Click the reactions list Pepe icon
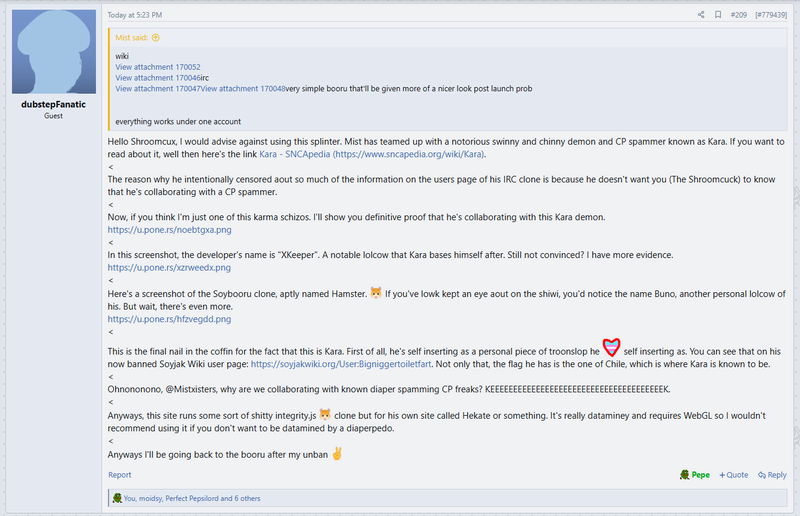Image resolution: width=800 pixels, height=516 pixels. click(x=117, y=498)
